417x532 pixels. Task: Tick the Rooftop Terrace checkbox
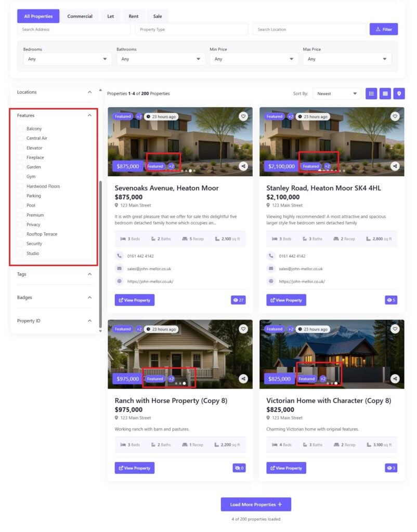(20, 234)
